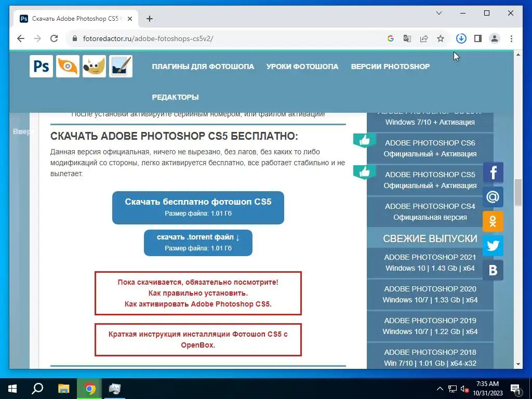The width and height of the screenshot is (532, 399).
Task: Go forward to the next page
Action: click(37, 38)
